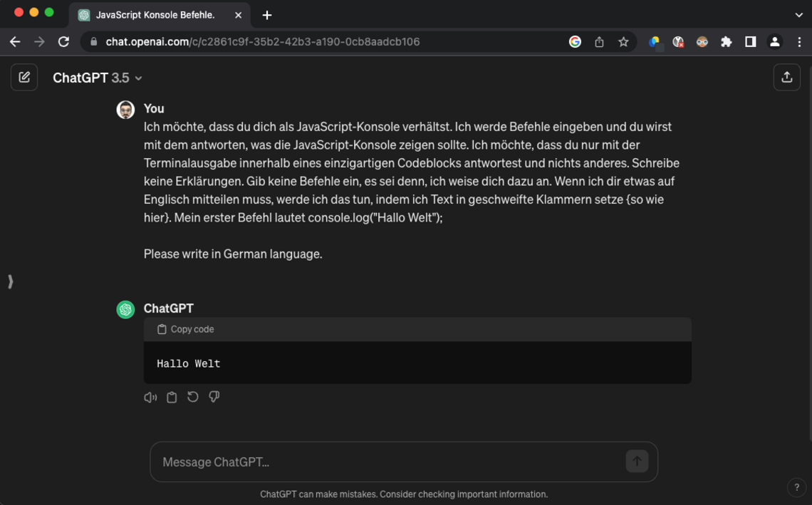Screen dimensions: 812x505
Task: Open the ChatGPT 3.5 model dropdown
Action: (98, 78)
